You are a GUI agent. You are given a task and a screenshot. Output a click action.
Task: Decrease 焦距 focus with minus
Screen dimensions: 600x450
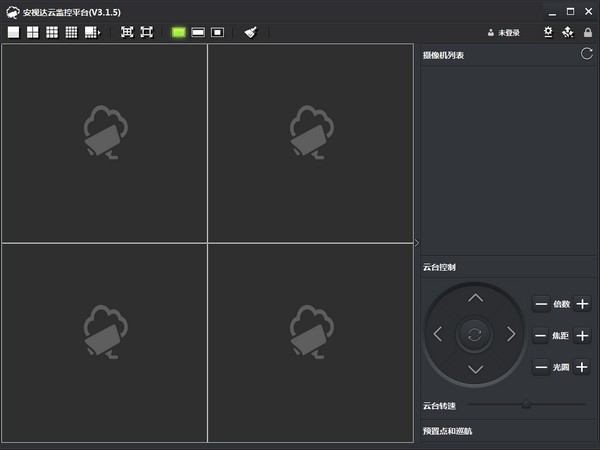[540, 336]
